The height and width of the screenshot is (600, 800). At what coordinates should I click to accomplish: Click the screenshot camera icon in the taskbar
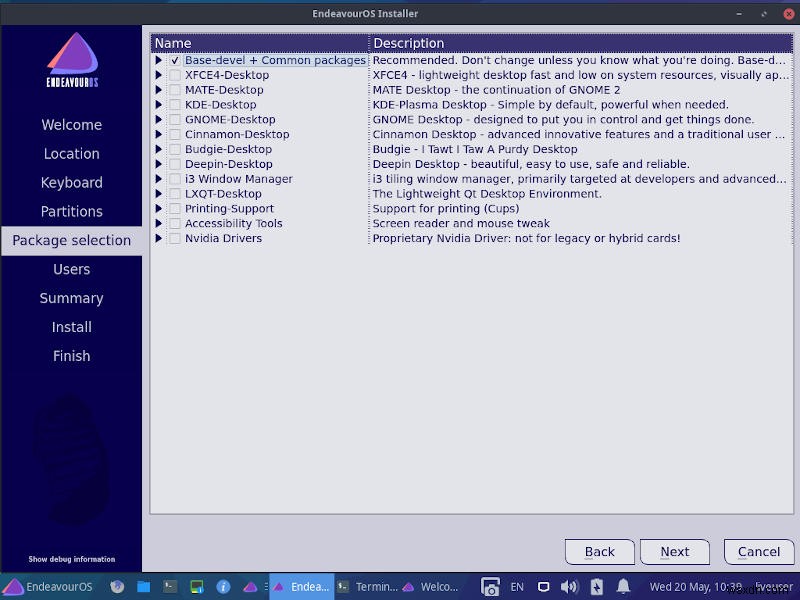[x=490, y=587]
